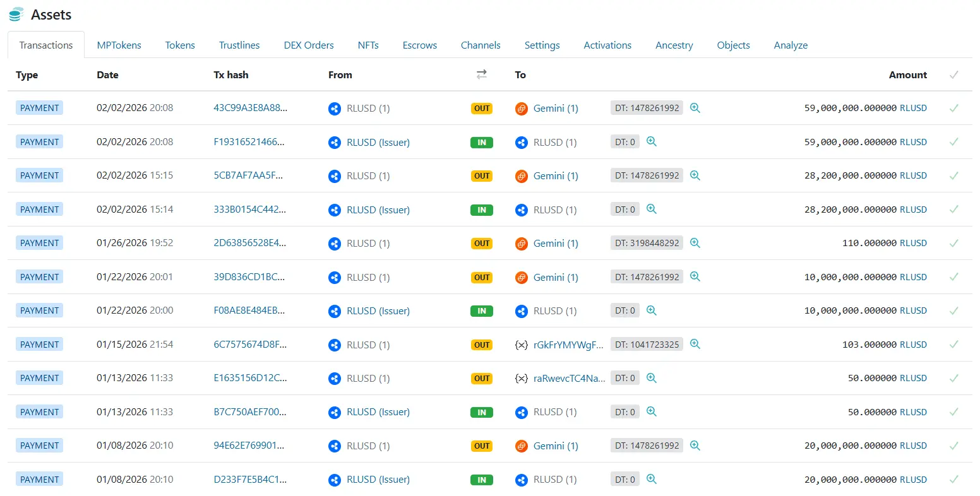Viewport: 980px width, 496px height.
Task: Click magnifier icon in 5CB7AF7AA5F row
Action: (x=695, y=175)
